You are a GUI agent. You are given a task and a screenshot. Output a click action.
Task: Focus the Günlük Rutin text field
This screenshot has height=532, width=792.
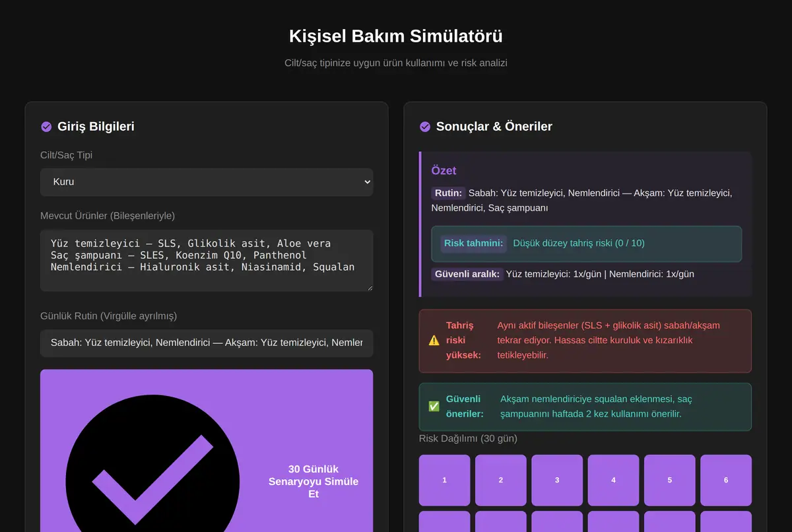(207, 343)
